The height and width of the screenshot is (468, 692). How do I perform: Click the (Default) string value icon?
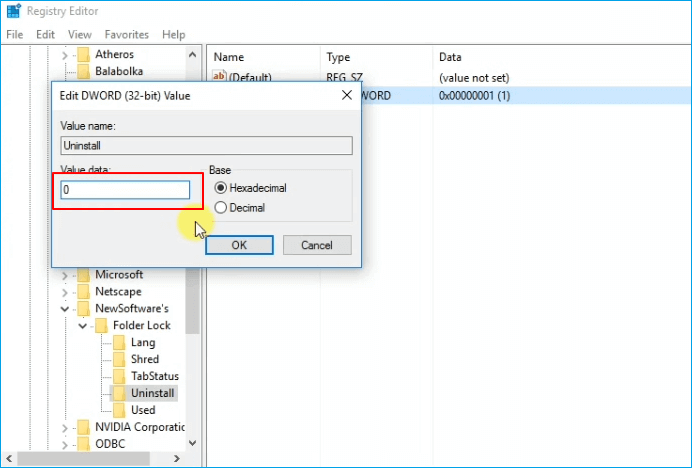coord(219,77)
